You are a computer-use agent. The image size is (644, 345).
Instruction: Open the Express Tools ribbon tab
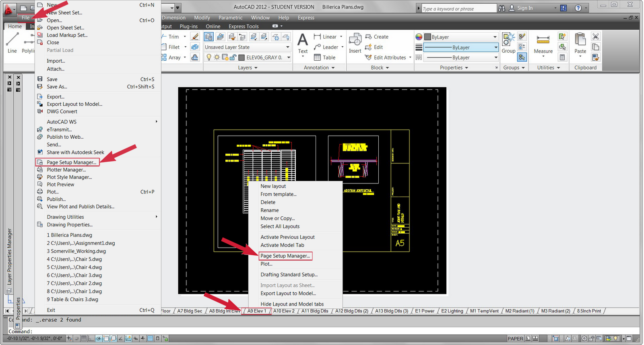244,27
